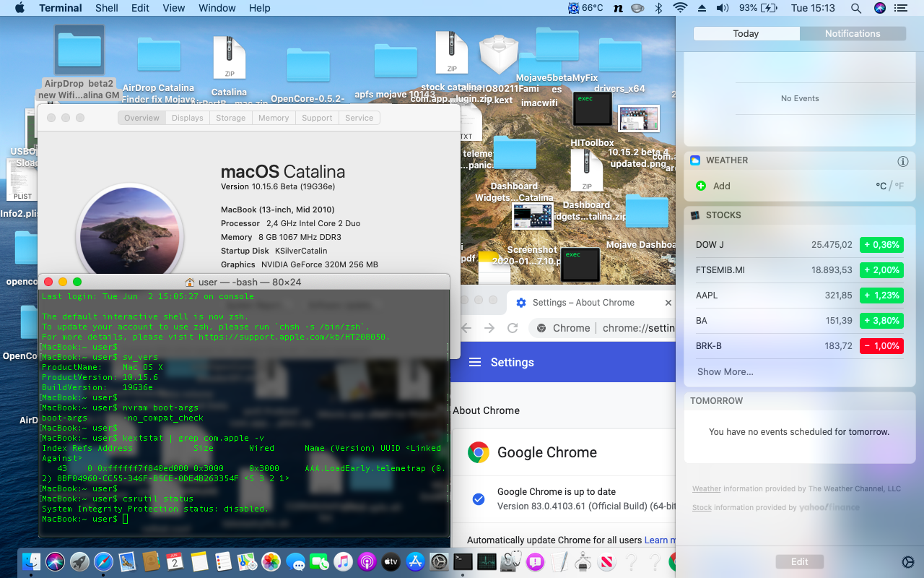The width and height of the screenshot is (924, 578).
Task: Switch to Displays tab in About This Mac
Action: tap(188, 118)
